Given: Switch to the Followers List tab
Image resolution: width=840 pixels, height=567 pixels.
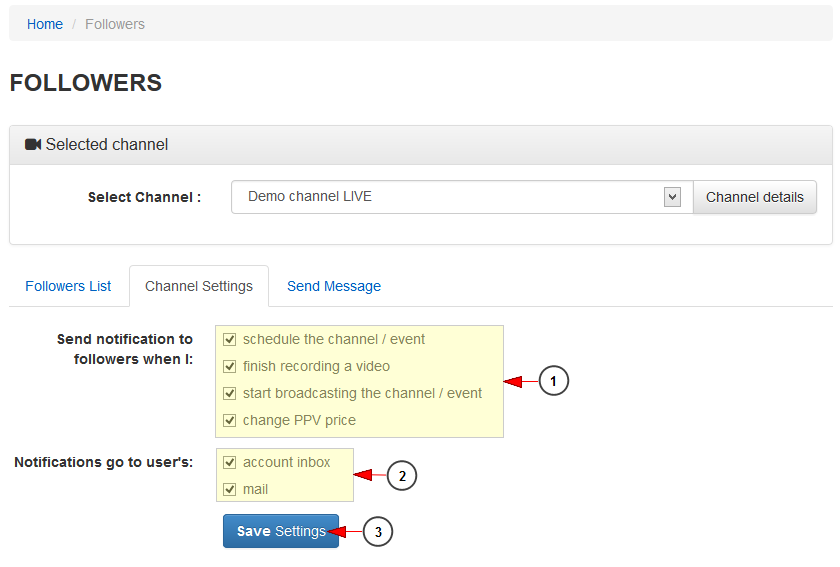Looking at the screenshot, I should [x=68, y=286].
